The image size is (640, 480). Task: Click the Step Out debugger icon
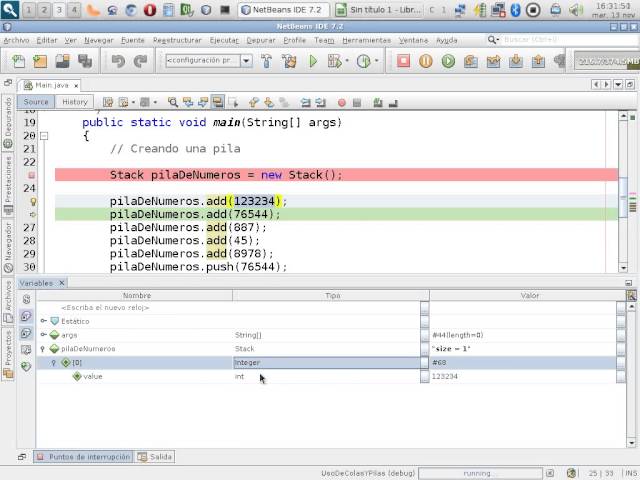[538, 61]
